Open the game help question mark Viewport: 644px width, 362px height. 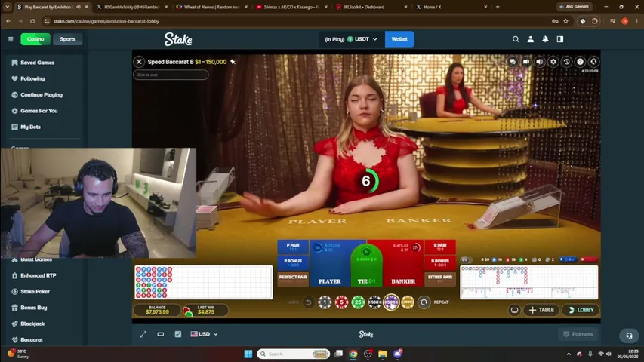[x=580, y=62]
